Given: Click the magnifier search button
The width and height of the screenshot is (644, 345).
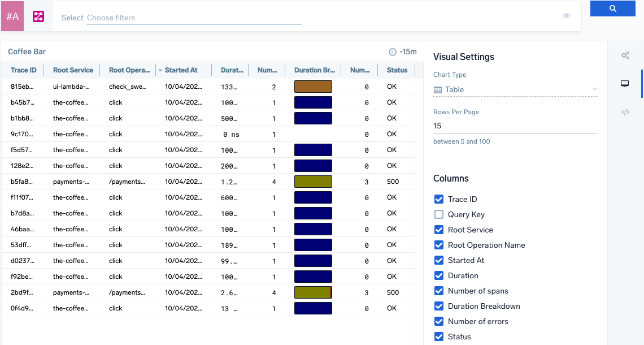Looking at the screenshot, I should (612, 8).
